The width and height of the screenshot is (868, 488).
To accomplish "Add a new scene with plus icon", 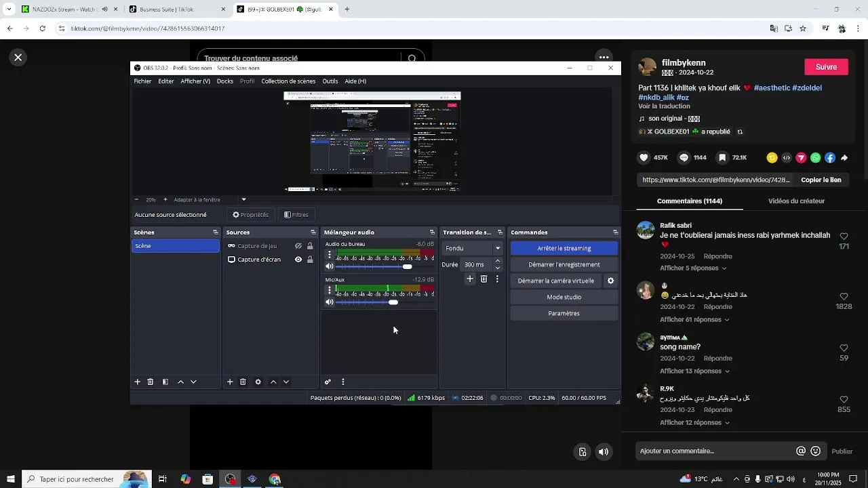I will click(137, 382).
